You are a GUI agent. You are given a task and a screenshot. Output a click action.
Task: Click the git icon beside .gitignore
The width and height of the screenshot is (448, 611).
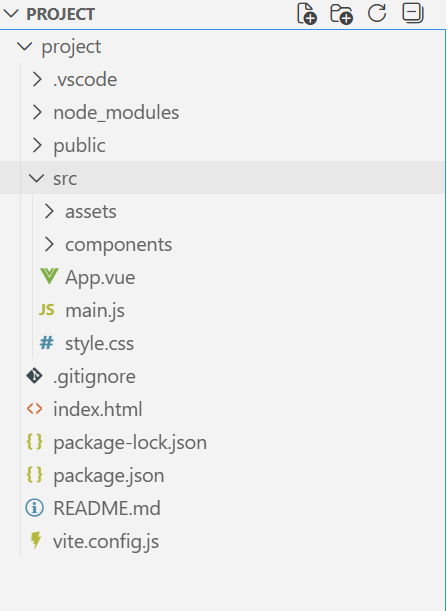point(34,376)
